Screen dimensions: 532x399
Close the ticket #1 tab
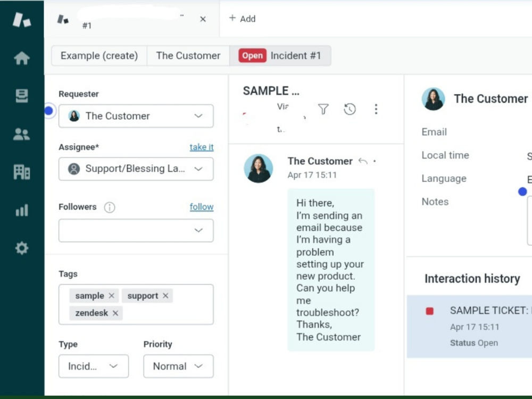point(203,19)
